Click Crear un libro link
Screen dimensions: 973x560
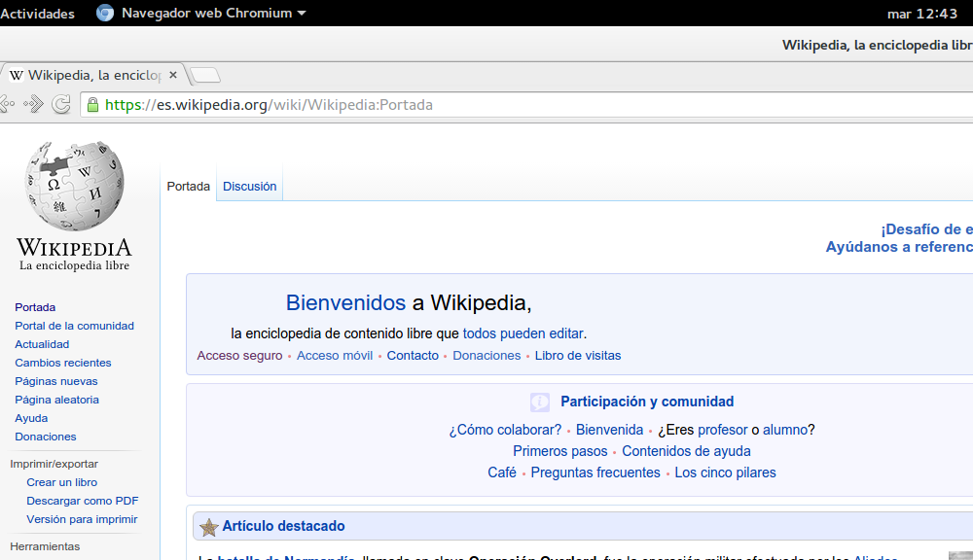point(61,482)
